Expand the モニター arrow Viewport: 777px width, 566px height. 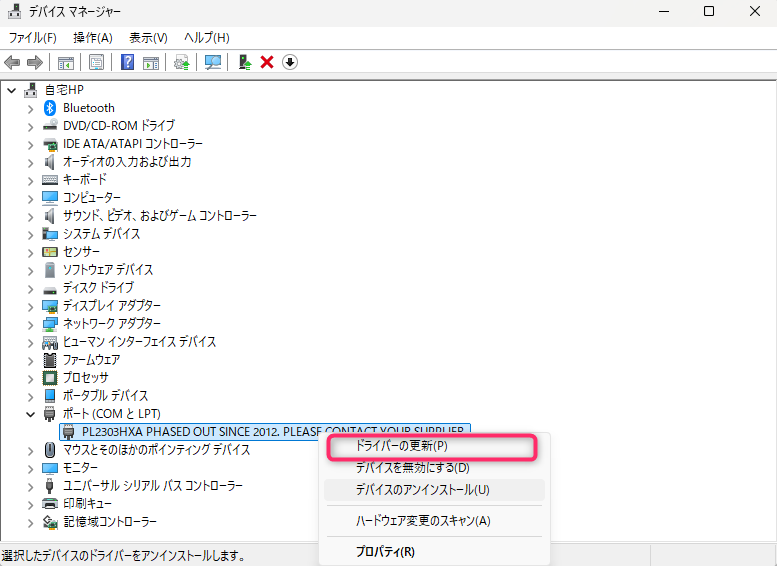(31, 469)
